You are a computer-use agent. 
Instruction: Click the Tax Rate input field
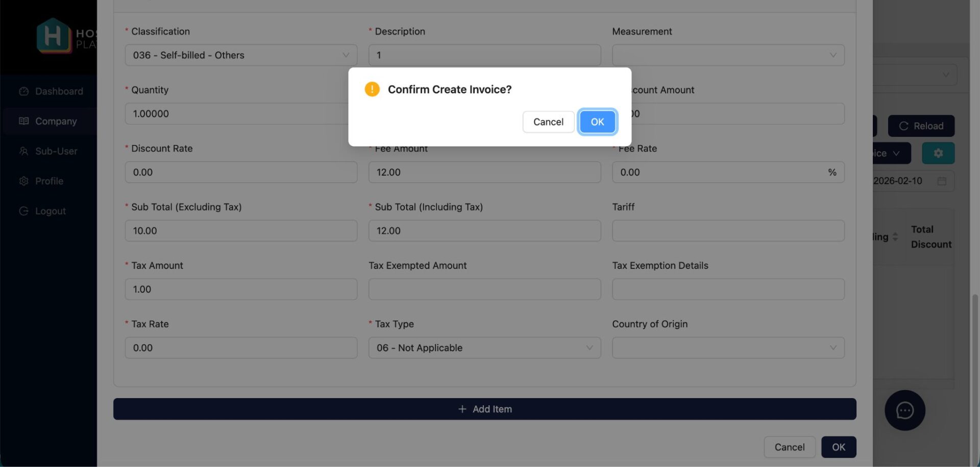tap(241, 348)
